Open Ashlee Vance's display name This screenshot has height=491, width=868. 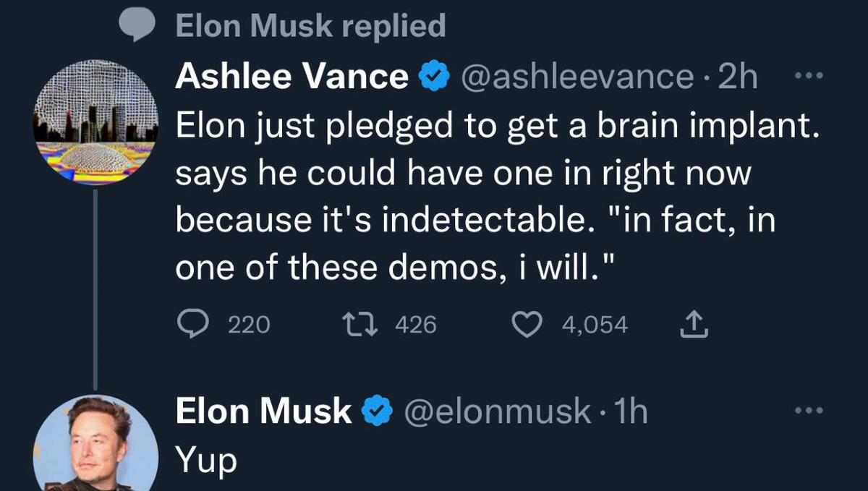(292, 77)
